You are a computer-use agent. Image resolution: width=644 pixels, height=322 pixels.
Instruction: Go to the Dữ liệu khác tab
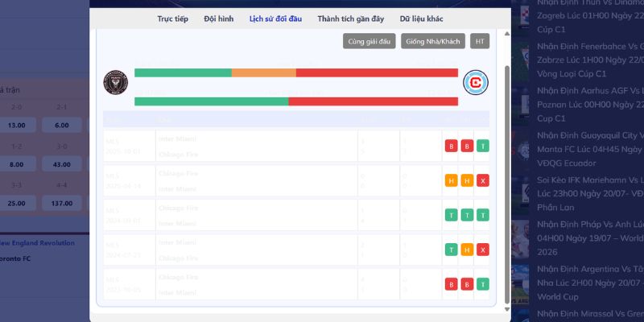point(421,19)
